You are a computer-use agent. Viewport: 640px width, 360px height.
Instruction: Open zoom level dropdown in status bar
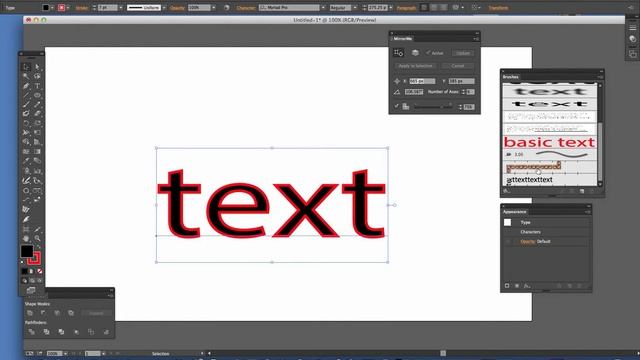click(65, 353)
